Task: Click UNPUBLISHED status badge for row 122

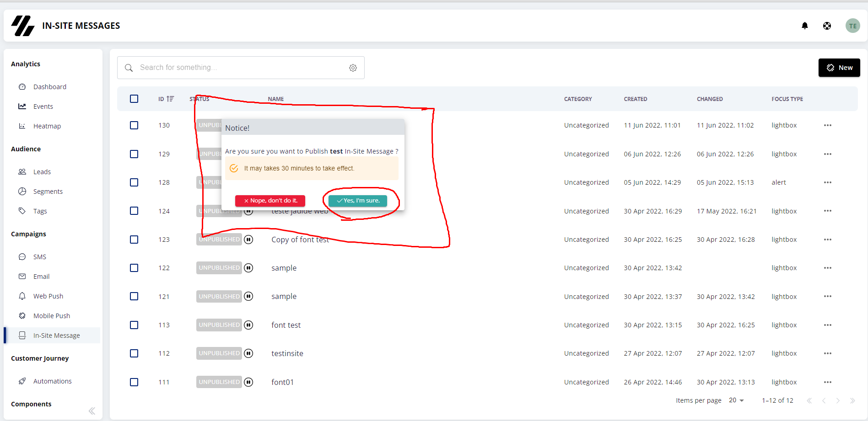Action: point(219,268)
